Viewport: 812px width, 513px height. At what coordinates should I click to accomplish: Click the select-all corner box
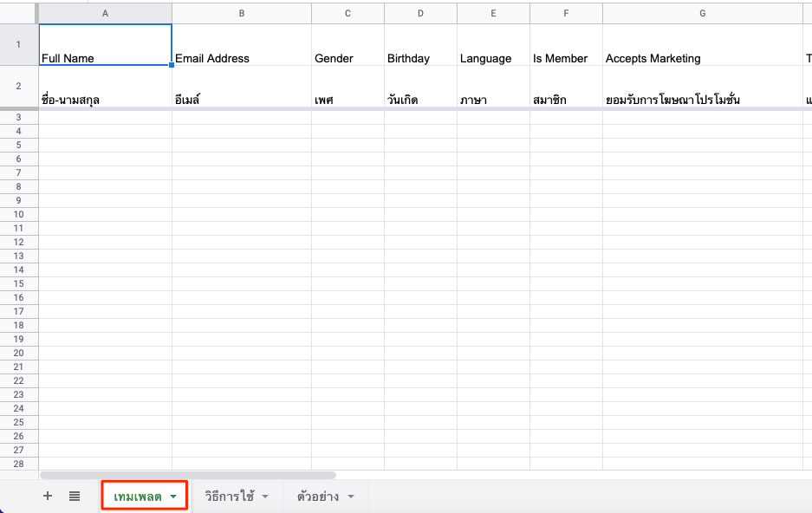click(x=19, y=14)
